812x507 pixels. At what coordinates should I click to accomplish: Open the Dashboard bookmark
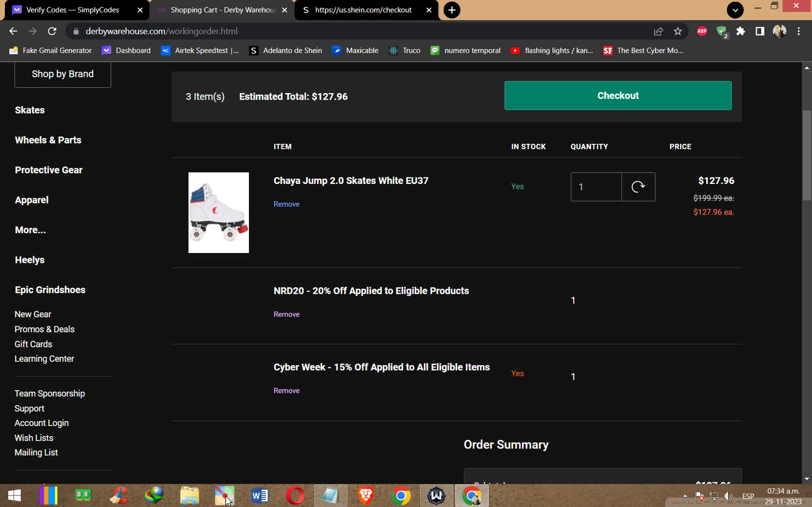click(x=127, y=50)
